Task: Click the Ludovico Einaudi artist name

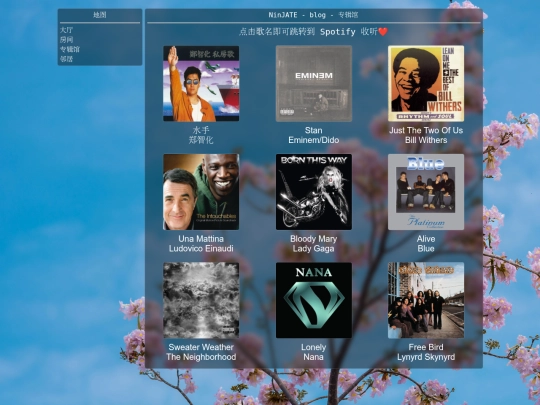Action: (x=201, y=248)
